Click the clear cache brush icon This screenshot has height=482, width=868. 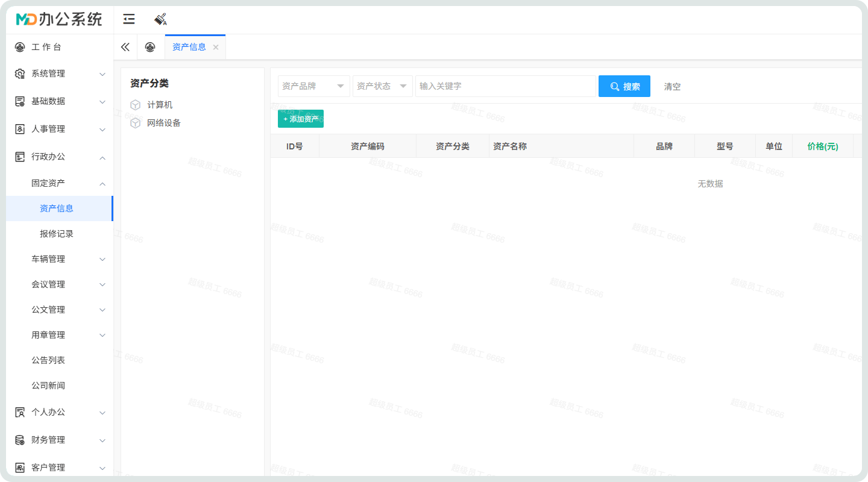click(x=160, y=19)
